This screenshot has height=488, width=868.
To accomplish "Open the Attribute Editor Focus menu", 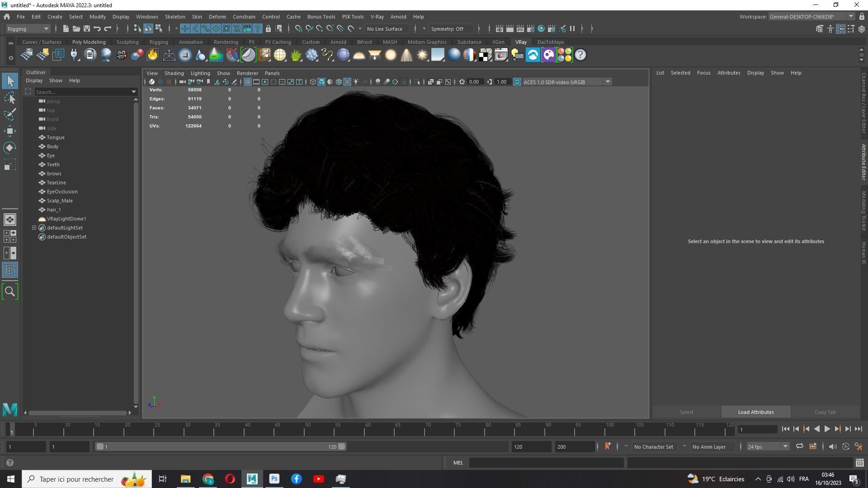I will [703, 73].
